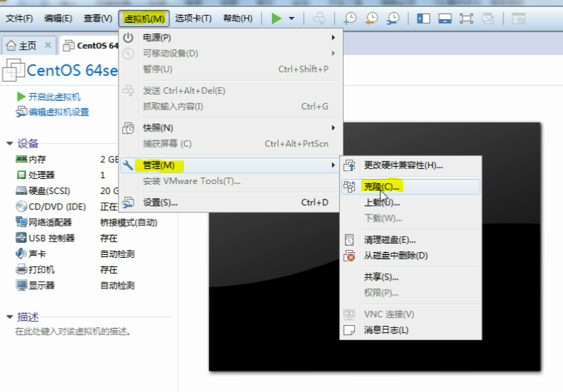Viewport: 563px width, 392px height.
Task: Choose 克隆(C)... in submenu
Action: coord(411,187)
